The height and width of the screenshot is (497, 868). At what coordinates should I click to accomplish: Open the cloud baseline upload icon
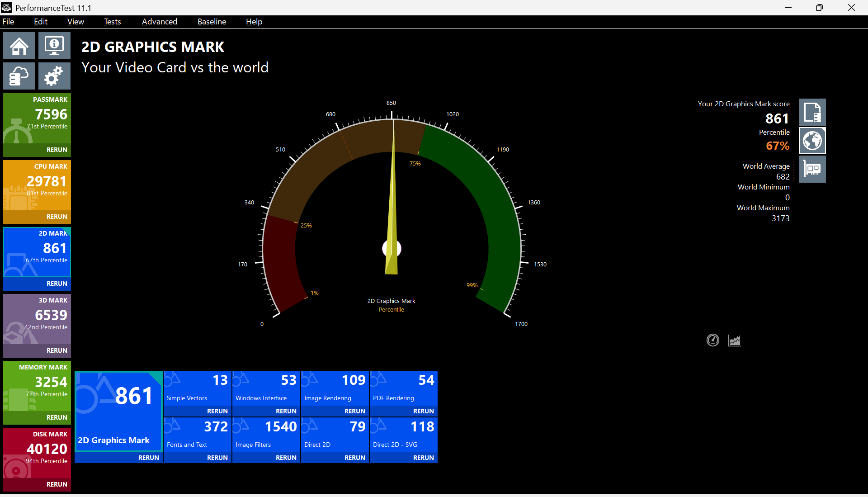(19, 76)
